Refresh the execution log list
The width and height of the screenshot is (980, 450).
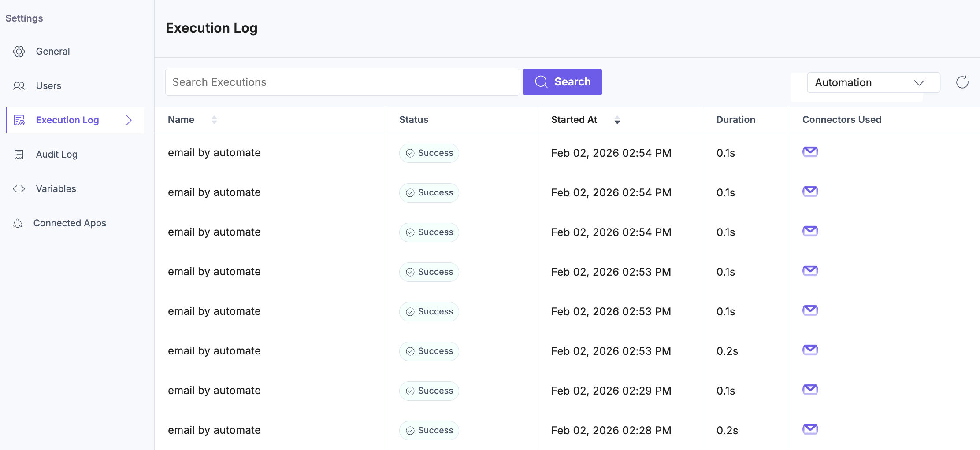[x=962, y=82]
